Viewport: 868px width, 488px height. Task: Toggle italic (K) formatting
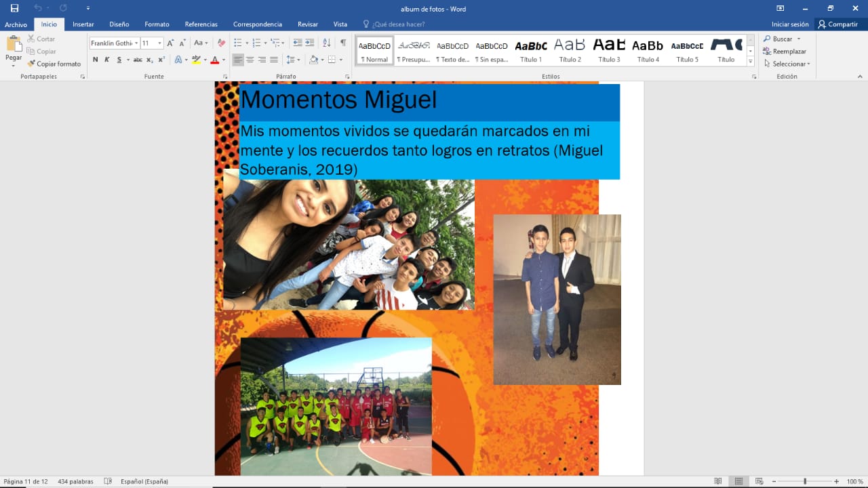tap(107, 60)
